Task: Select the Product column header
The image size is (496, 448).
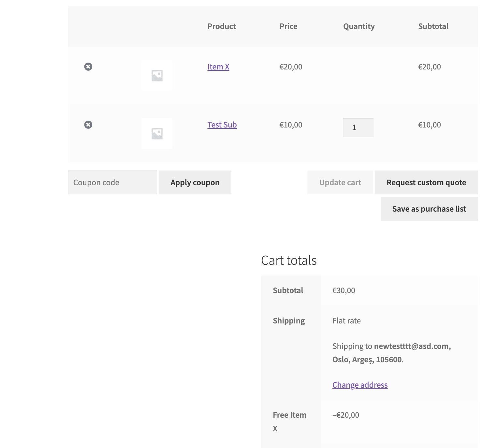Action: click(x=222, y=26)
